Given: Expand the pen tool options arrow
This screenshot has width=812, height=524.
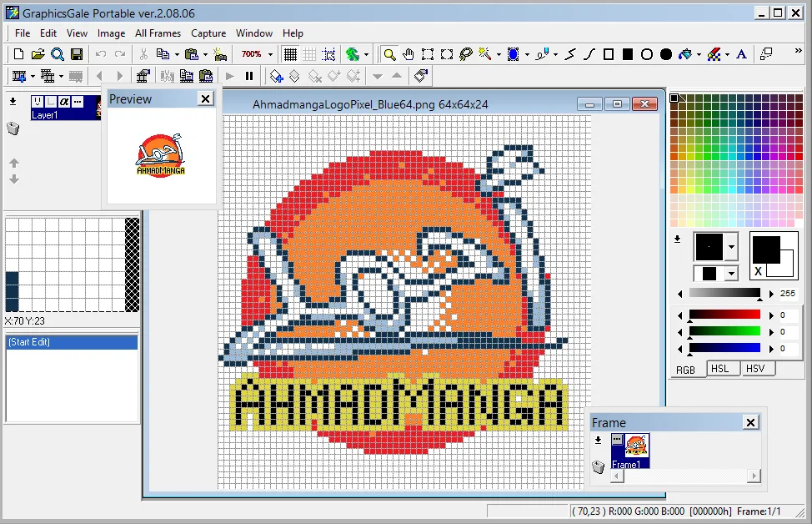Looking at the screenshot, I should coord(556,54).
